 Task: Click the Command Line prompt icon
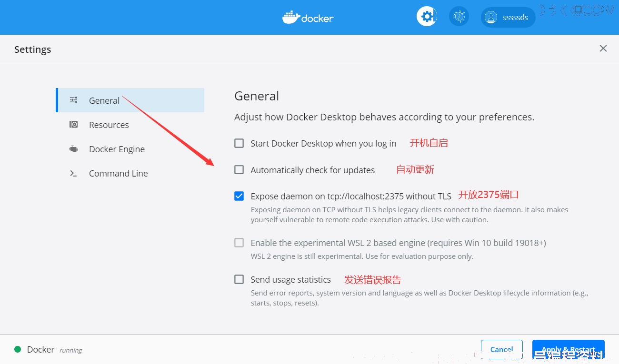point(73,174)
